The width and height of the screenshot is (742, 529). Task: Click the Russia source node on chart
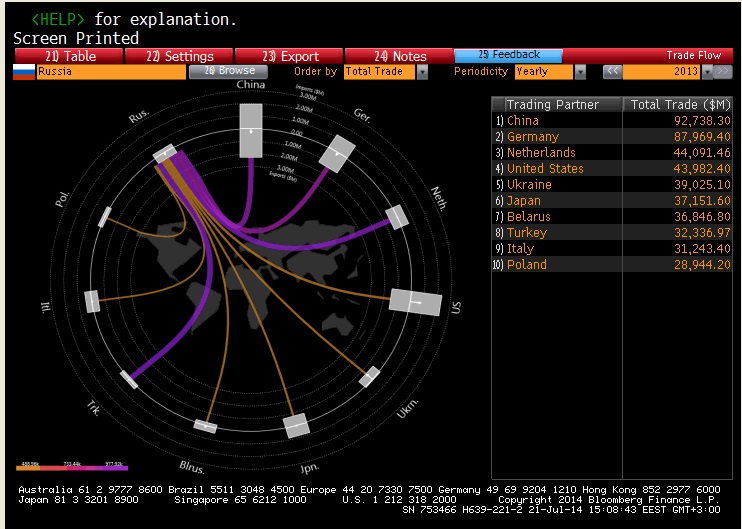pyautogui.click(x=165, y=154)
